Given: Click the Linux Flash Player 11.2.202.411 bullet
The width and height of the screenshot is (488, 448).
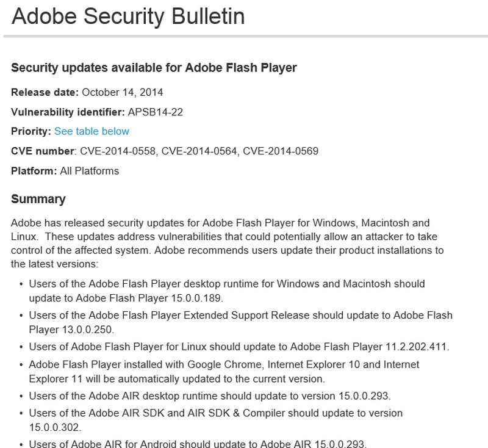Looking at the screenshot, I should 239,347.
